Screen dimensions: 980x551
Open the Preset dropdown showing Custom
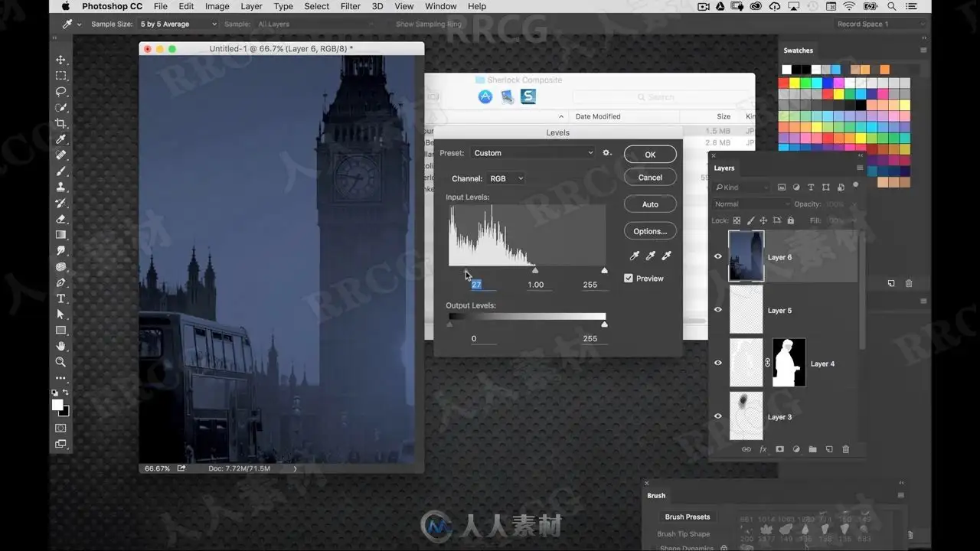(533, 153)
